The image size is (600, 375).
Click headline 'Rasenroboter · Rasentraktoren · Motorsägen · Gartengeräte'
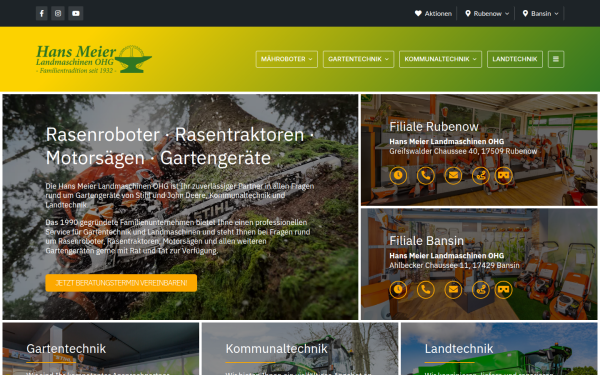pos(180,146)
